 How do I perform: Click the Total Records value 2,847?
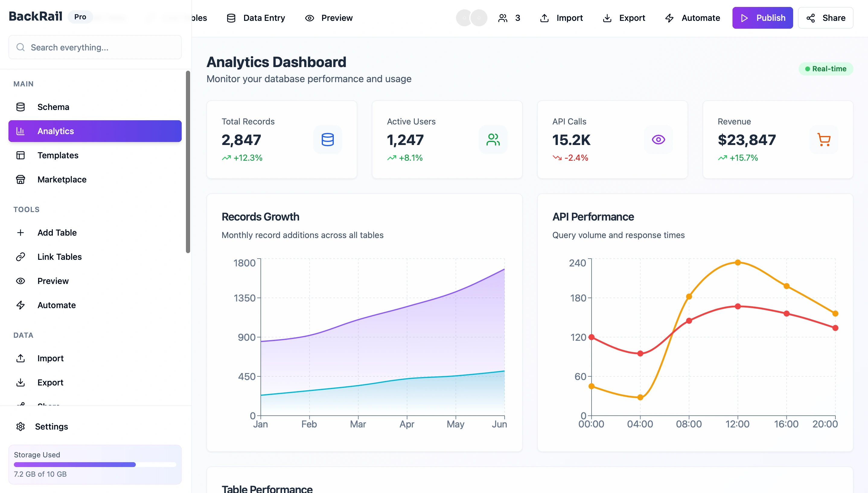click(241, 140)
